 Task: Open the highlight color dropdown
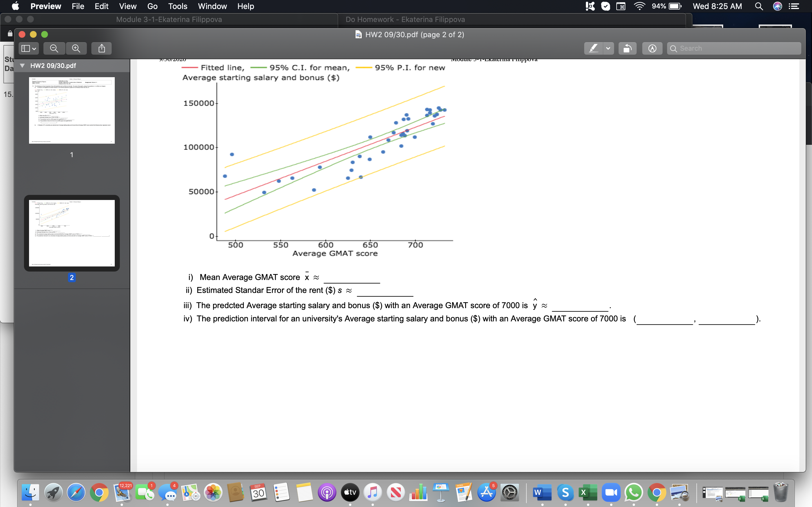click(x=609, y=48)
